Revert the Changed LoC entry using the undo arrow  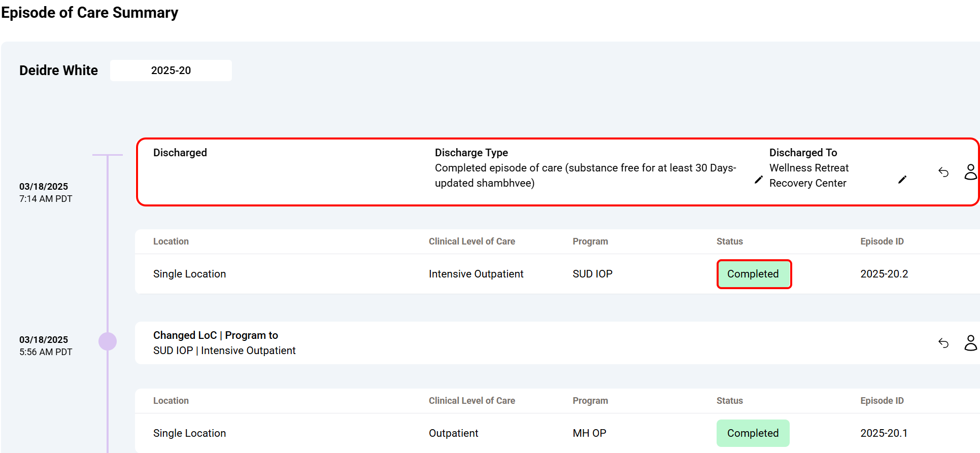click(x=943, y=343)
